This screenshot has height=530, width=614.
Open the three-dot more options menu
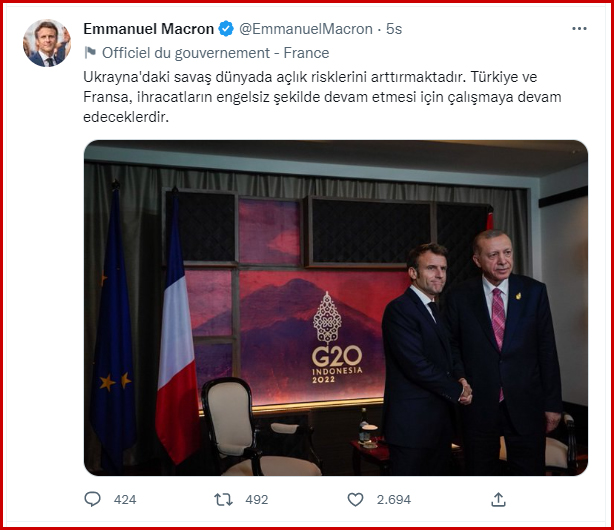tap(579, 29)
